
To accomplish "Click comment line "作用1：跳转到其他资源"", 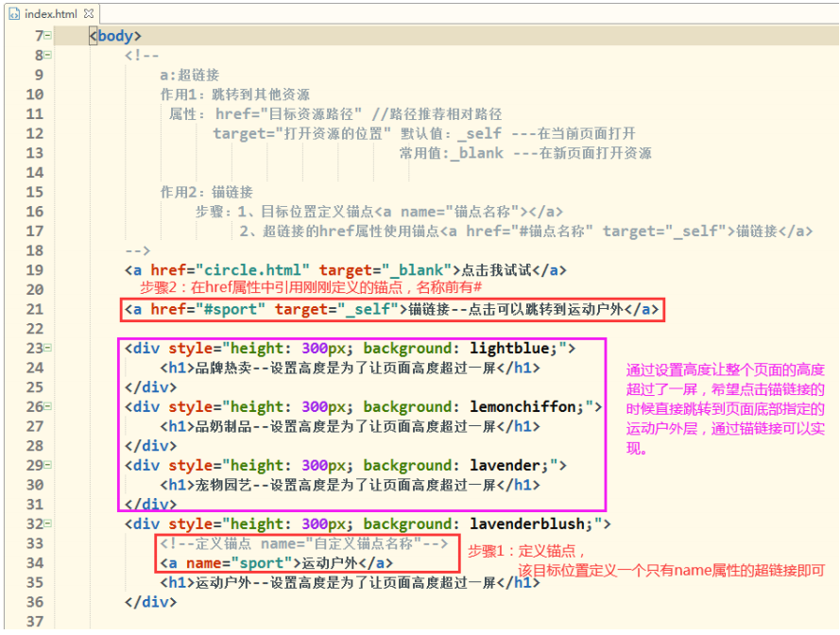I will [x=235, y=94].
